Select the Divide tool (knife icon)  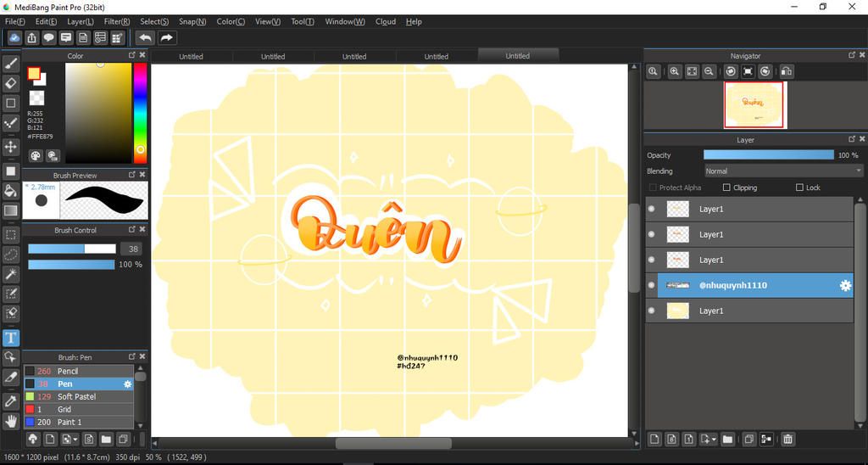(x=10, y=377)
